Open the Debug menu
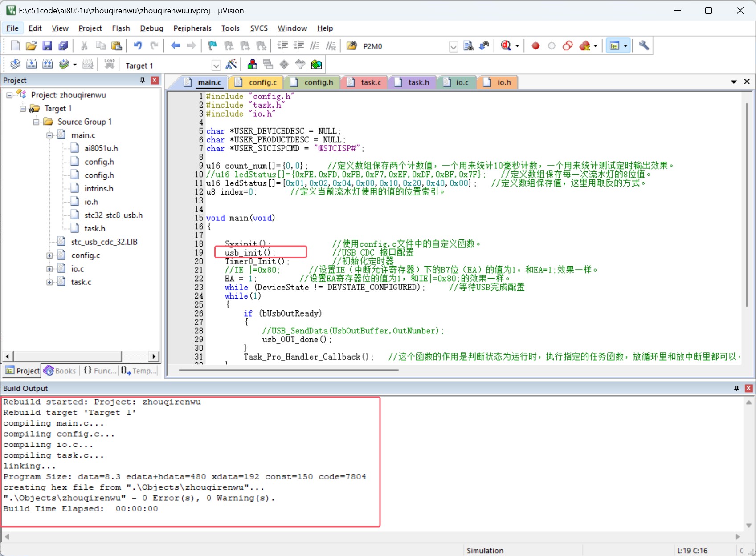This screenshot has width=756, height=556. click(151, 28)
